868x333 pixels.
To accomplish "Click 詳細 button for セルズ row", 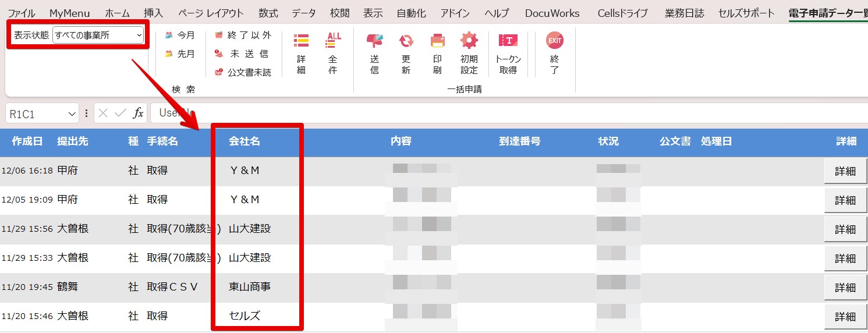I will (x=845, y=317).
